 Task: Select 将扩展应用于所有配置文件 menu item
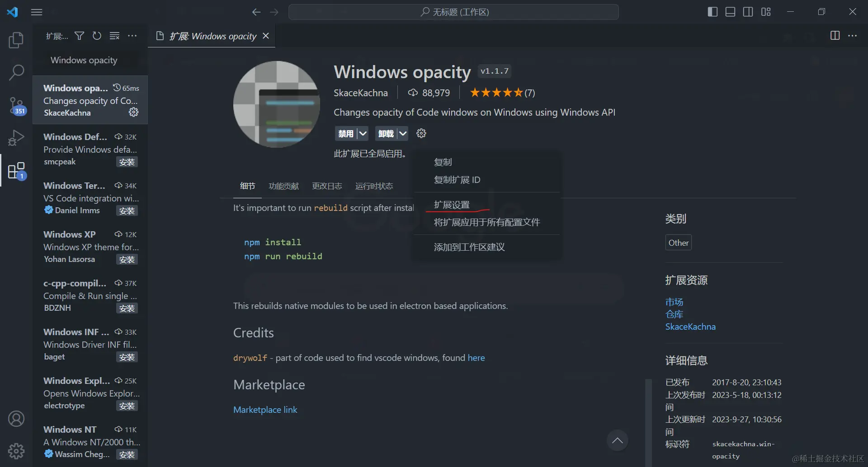pyautogui.click(x=487, y=222)
